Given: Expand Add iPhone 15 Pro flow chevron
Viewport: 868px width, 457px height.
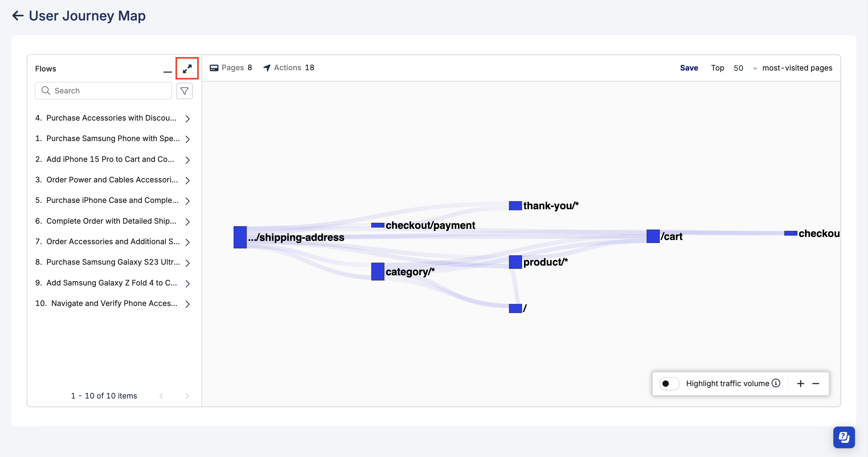Looking at the screenshot, I should click(188, 160).
